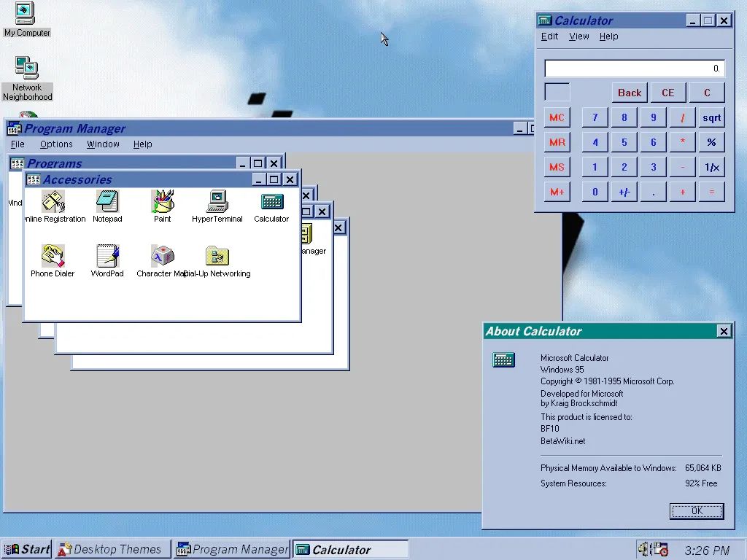Switch to Program Manager taskbar button
The height and width of the screenshot is (560, 747).
click(x=231, y=550)
